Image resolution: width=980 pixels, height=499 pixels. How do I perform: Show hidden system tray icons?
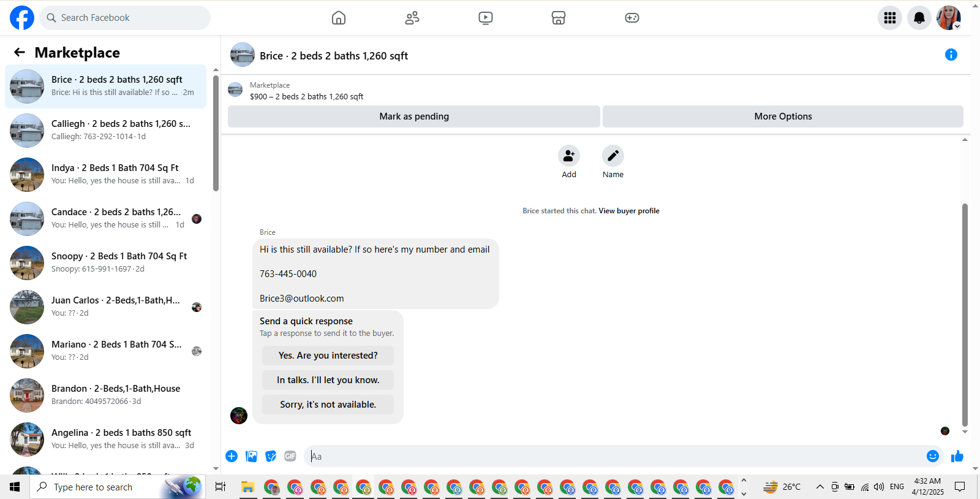pos(820,487)
